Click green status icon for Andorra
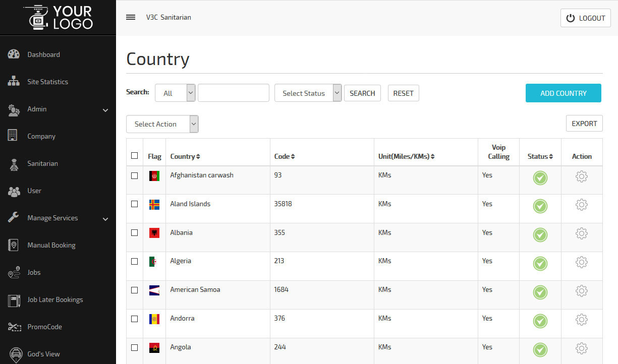Image resolution: width=618 pixels, height=364 pixels. click(x=540, y=321)
